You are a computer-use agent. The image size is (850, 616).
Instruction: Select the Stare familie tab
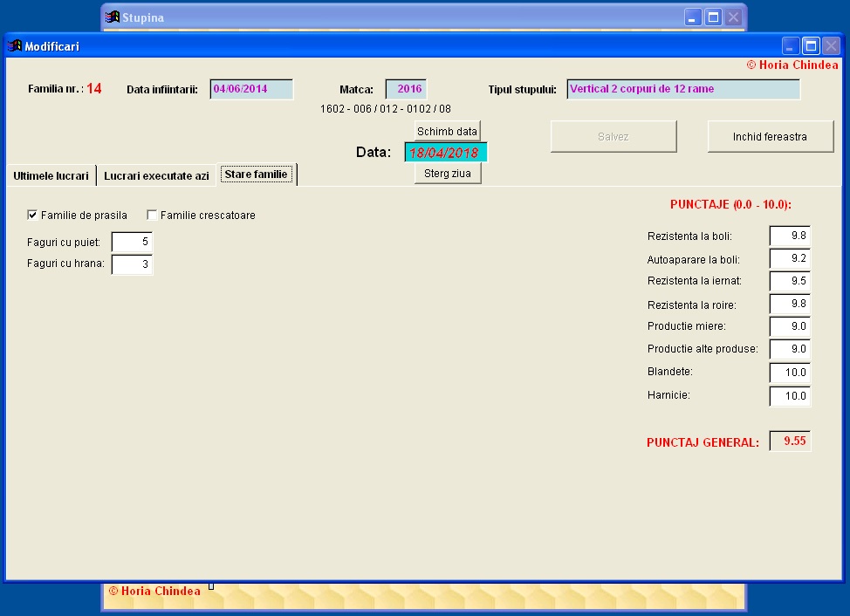tap(257, 174)
